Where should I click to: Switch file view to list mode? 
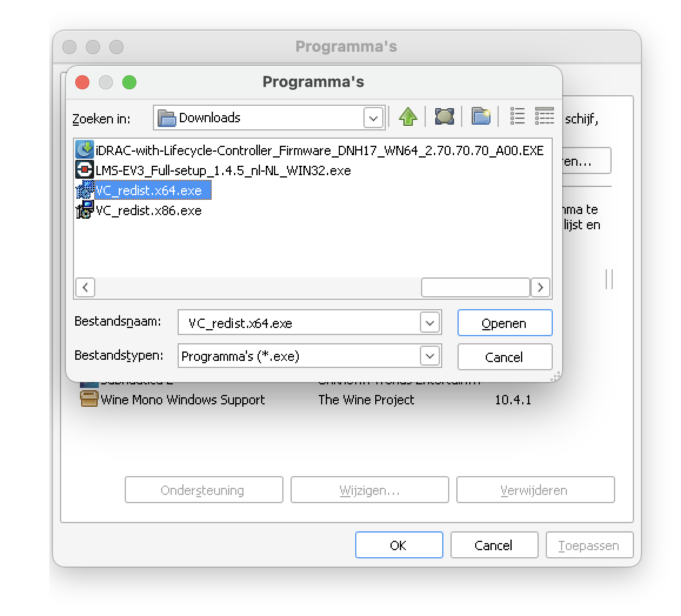pyautogui.click(x=517, y=116)
